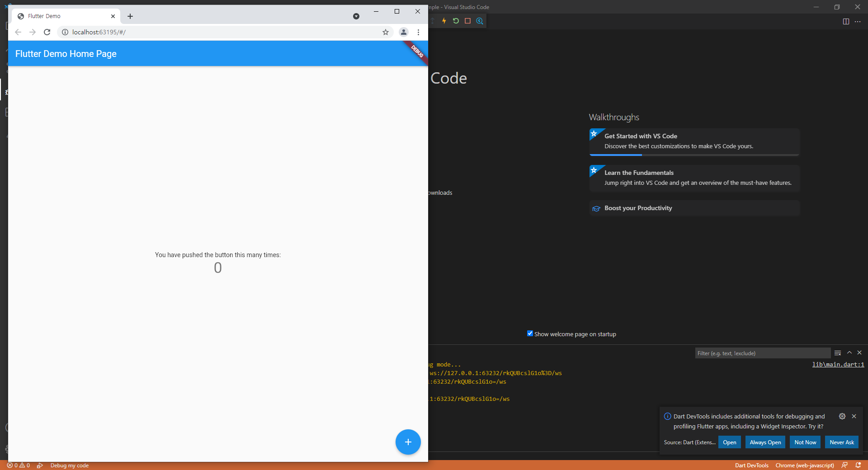Viewport: 868px width, 470px height.
Task: Click the Walkthroughs heading in VS Code
Action: pyautogui.click(x=614, y=117)
